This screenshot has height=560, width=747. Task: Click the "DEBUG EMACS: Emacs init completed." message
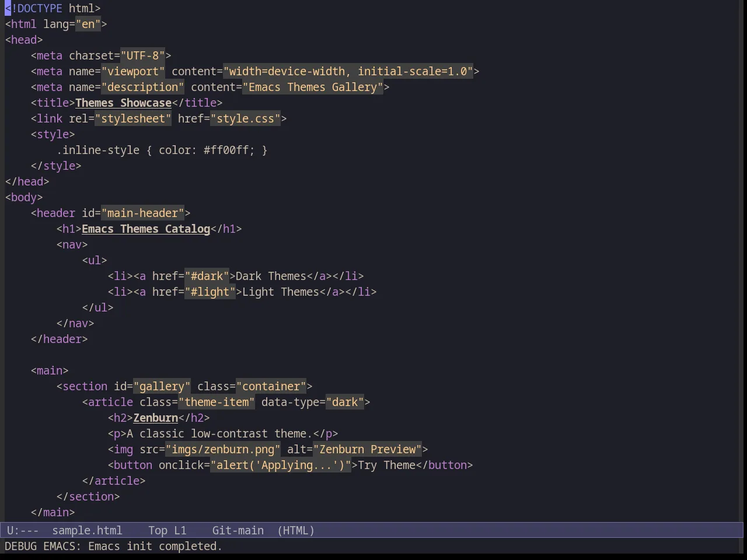[x=114, y=546]
